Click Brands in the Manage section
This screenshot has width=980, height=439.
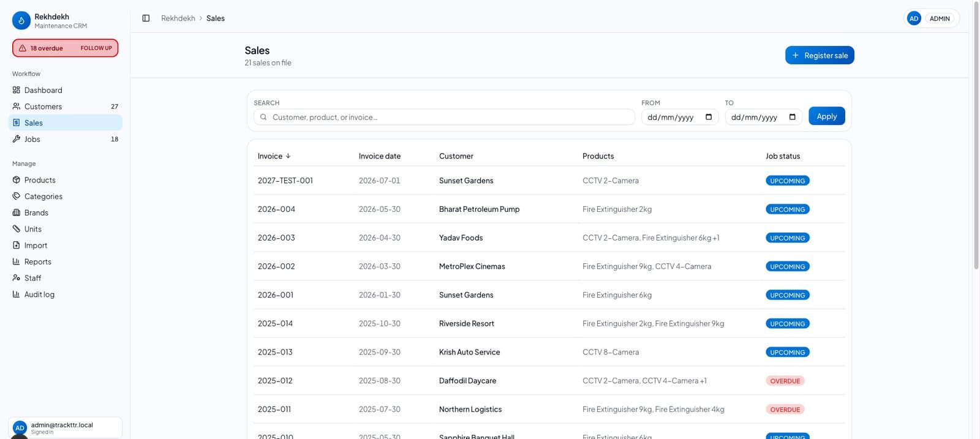[x=66, y=212]
